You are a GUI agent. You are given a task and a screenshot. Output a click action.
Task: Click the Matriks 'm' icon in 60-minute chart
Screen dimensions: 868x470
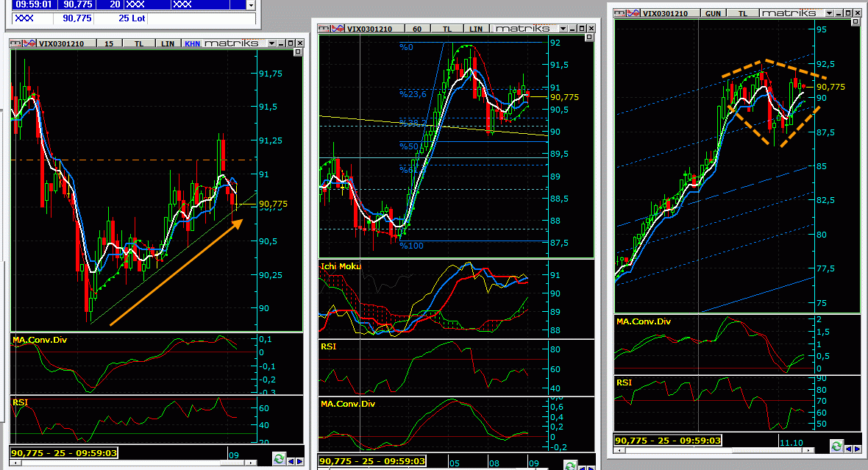click(324, 29)
